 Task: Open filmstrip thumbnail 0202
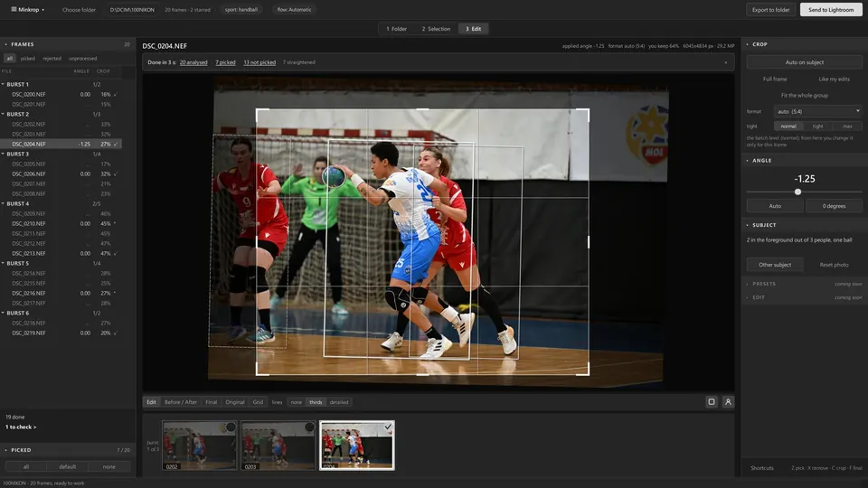point(199,446)
